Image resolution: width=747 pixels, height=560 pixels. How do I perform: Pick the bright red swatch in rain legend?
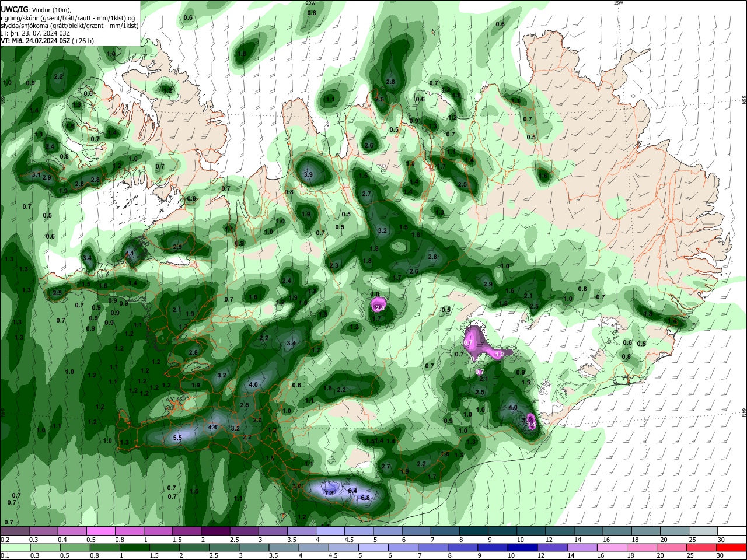coord(732,548)
